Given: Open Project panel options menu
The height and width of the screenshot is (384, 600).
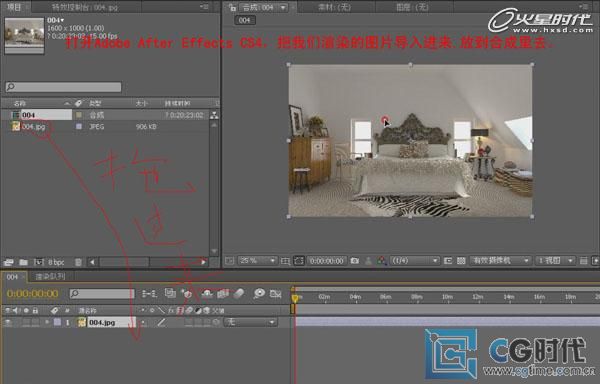Looking at the screenshot, I should click(204, 7).
